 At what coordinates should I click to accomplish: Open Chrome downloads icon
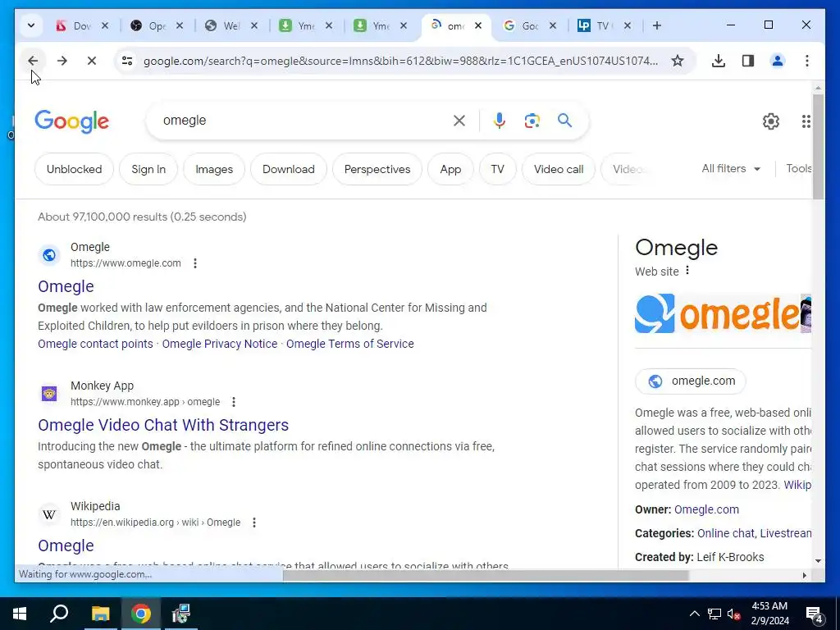click(x=719, y=61)
